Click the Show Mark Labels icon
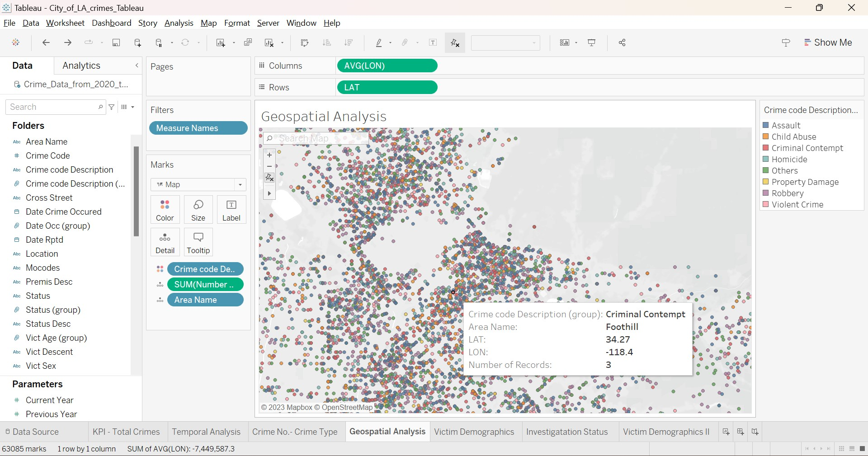This screenshot has height=456, width=868. tap(434, 42)
